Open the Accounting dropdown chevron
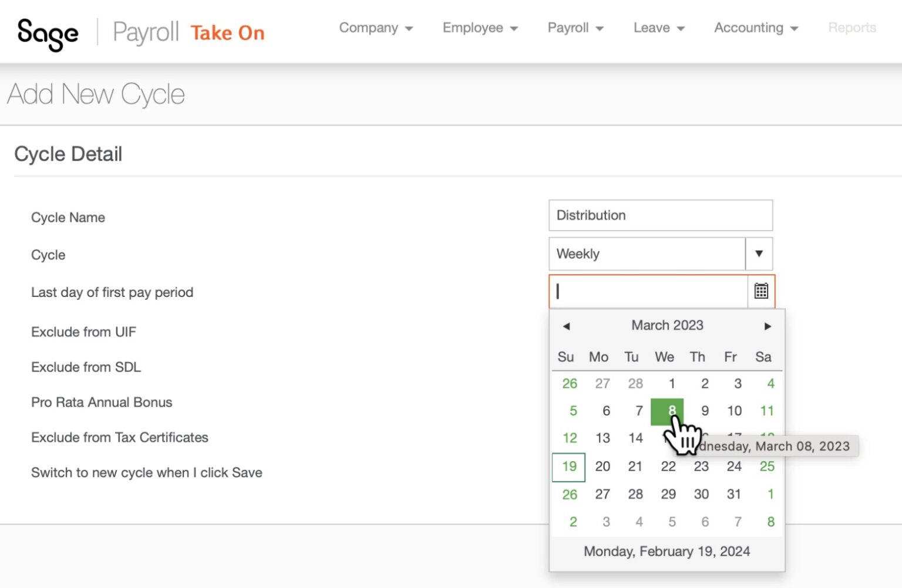Screen dimensions: 902x588 pos(795,28)
